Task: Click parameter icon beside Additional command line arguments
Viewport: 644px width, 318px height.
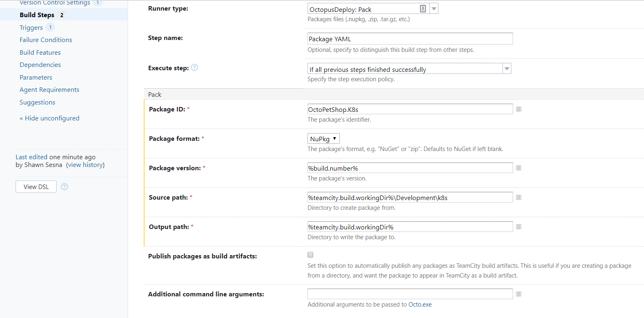Action: 518,294
